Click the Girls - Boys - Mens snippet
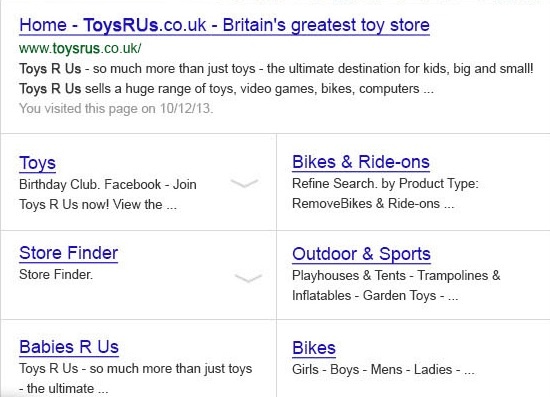This screenshot has height=397, width=550. (383, 370)
